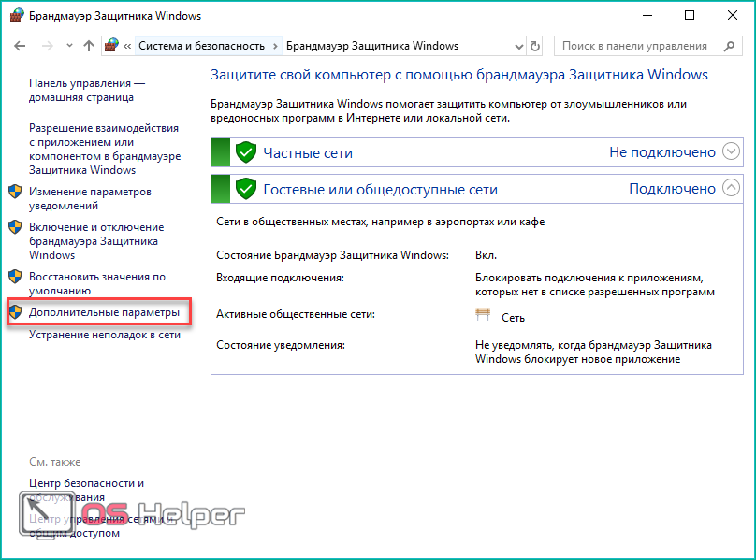Click the 'Сеть' active network name
The height and width of the screenshot is (560, 756).
(x=513, y=318)
